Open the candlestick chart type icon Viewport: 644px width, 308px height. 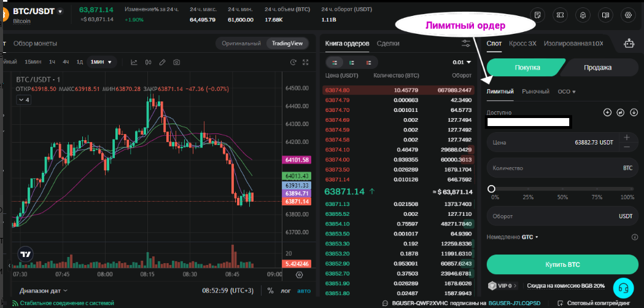pos(149,62)
